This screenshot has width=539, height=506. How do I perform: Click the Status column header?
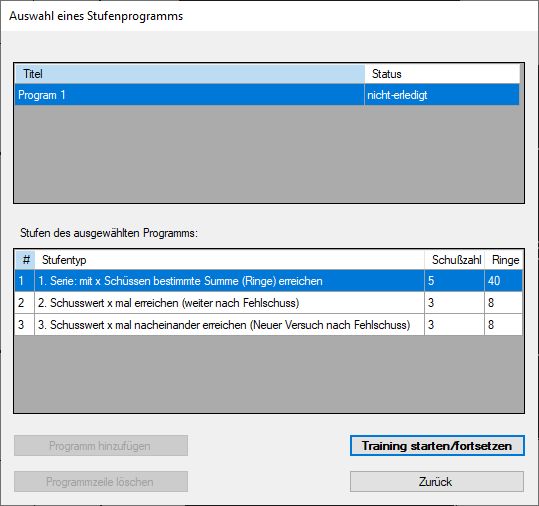tap(442, 74)
